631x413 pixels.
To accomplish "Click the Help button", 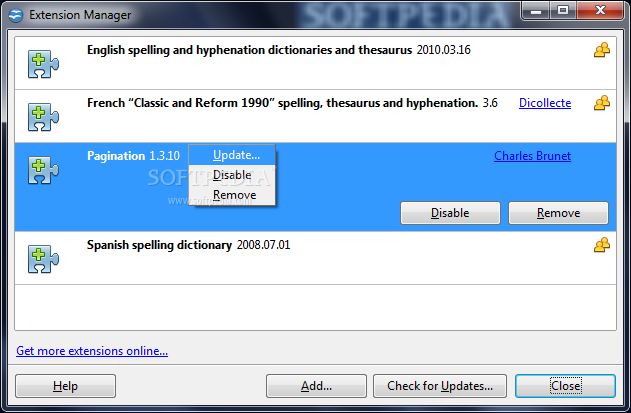I will [x=66, y=386].
